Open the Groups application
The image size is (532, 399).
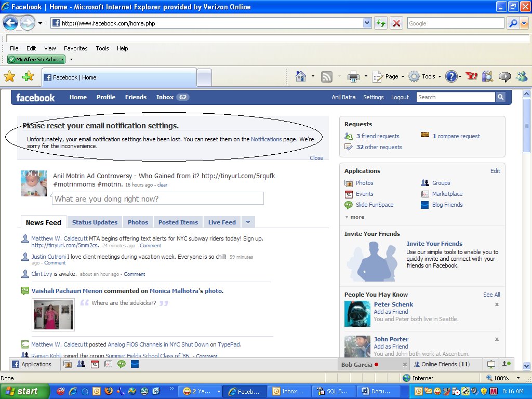coord(441,183)
